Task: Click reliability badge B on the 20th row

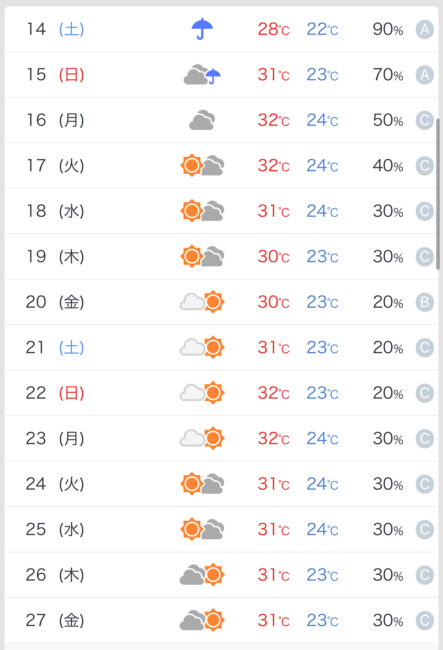Action: [x=425, y=302]
